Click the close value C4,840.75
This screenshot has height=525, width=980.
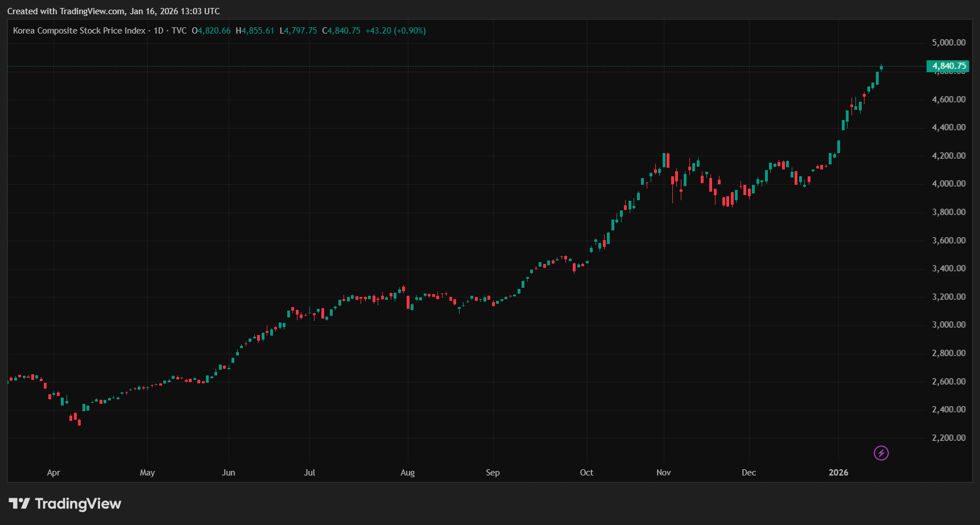(341, 31)
